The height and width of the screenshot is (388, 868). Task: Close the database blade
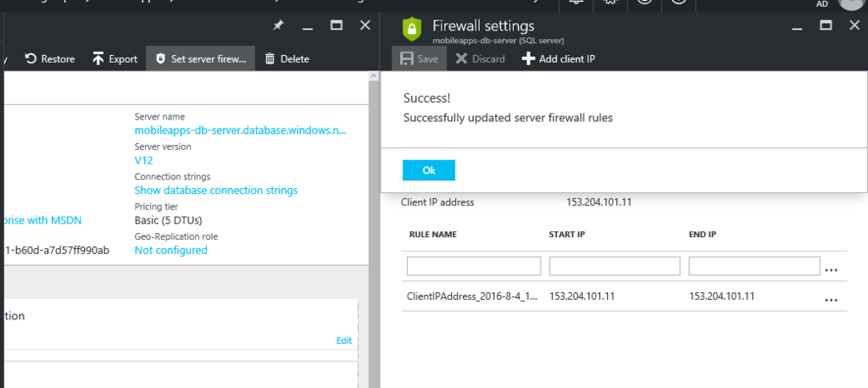pos(364,25)
